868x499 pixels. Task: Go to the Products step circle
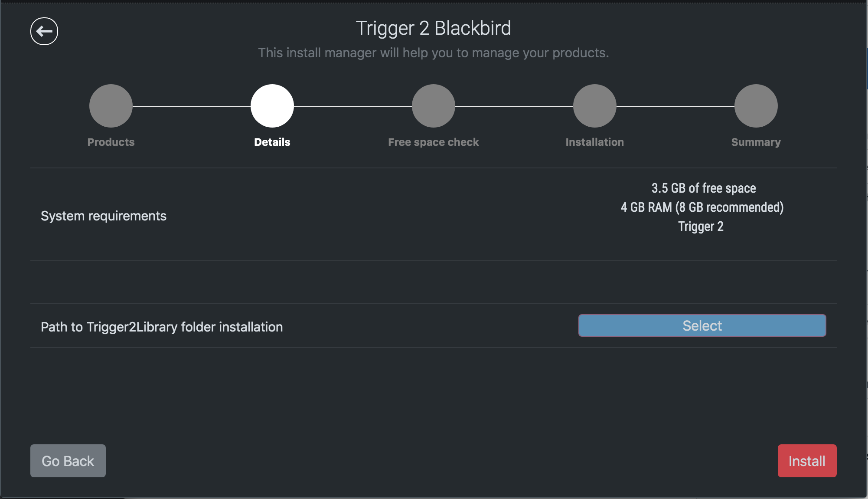click(111, 106)
